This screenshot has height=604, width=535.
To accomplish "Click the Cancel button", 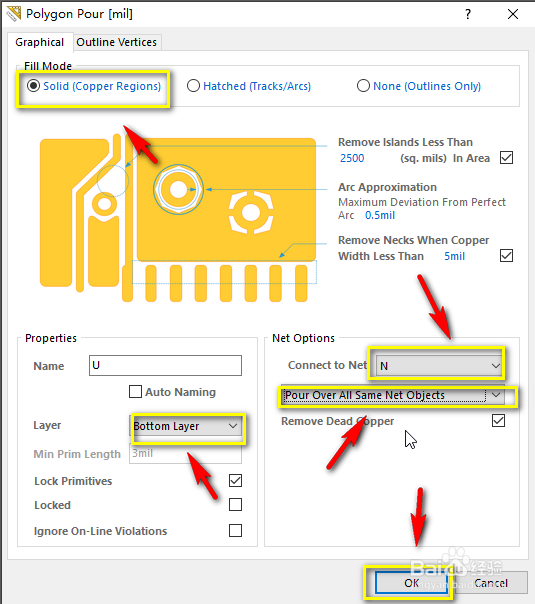I will (x=491, y=583).
